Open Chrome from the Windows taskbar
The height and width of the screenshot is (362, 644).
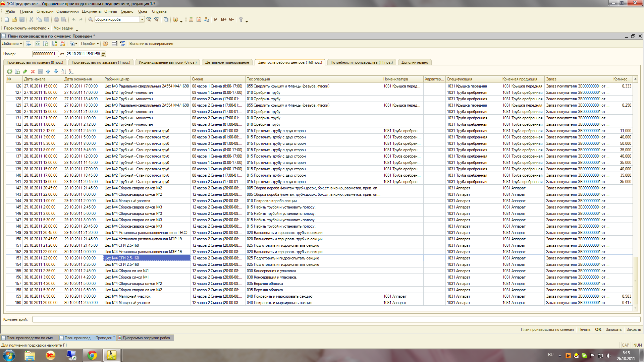tap(92, 355)
